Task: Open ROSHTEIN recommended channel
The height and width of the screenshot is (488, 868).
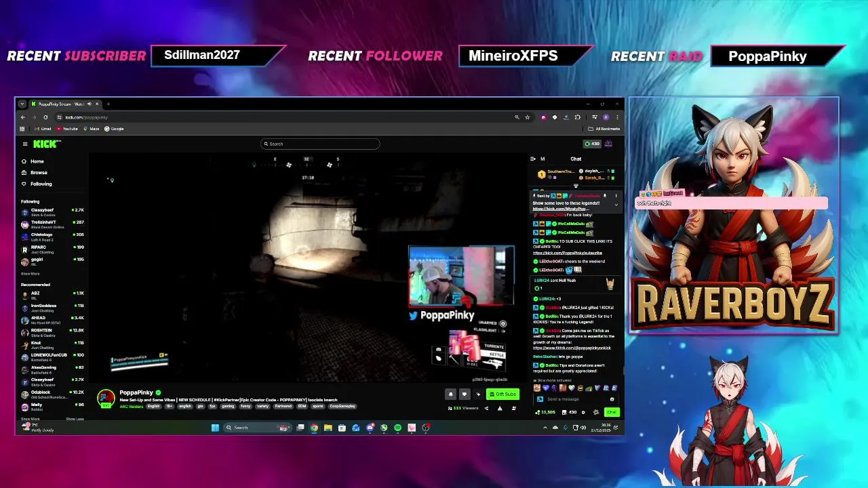Action: pos(52,331)
